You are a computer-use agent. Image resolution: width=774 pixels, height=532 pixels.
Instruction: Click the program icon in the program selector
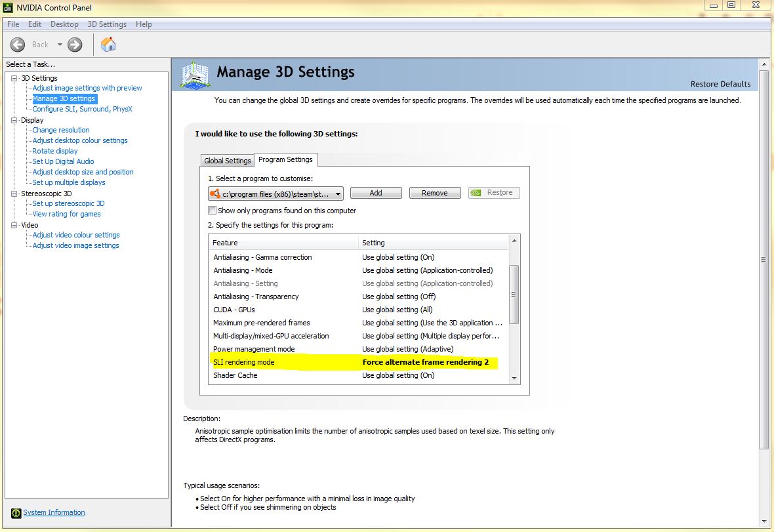click(x=214, y=194)
